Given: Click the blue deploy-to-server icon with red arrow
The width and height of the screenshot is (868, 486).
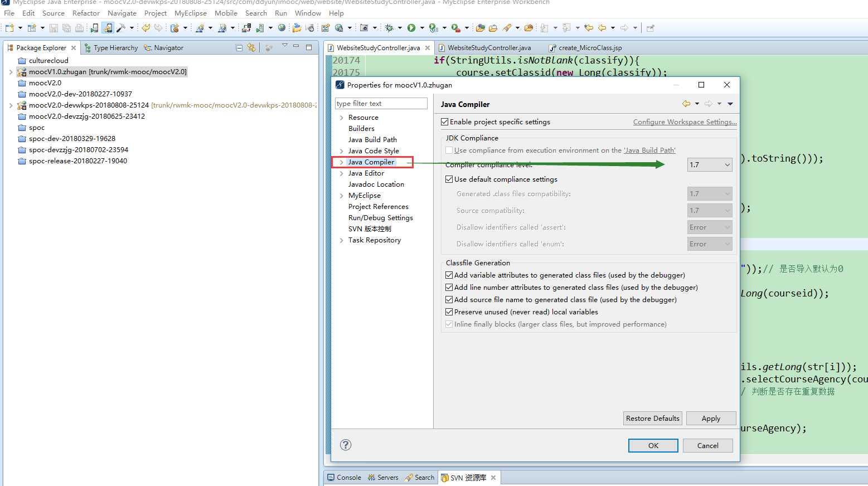Looking at the screenshot, I should click(x=246, y=28).
